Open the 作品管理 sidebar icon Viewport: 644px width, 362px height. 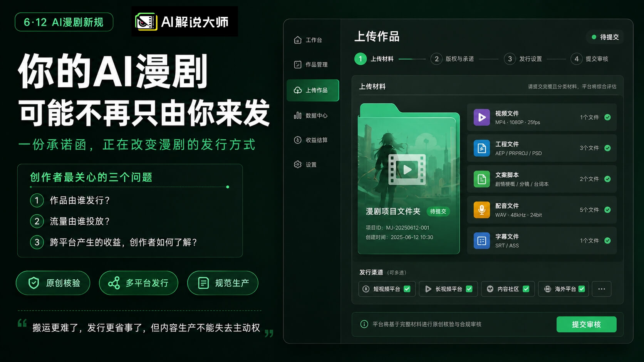[x=297, y=64]
